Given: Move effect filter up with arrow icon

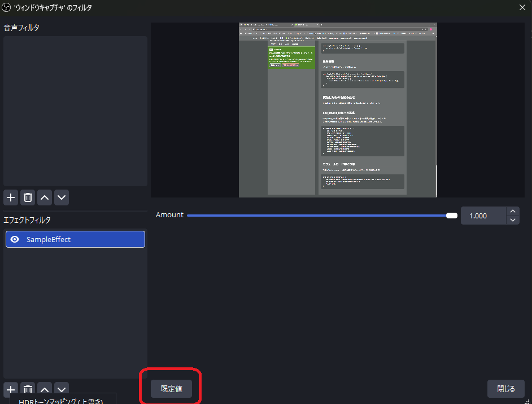Looking at the screenshot, I should coord(45,389).
